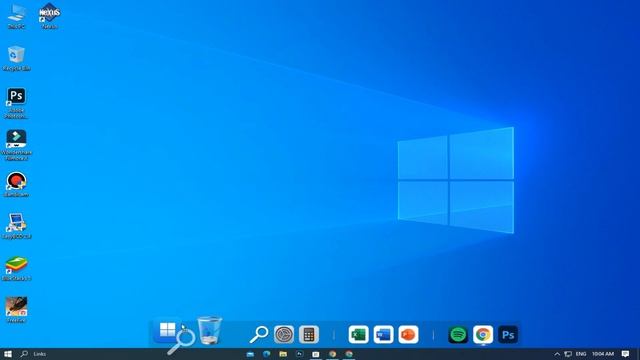Select the Recycle Bin desktop icon
The height and width of the screenshot is (360, 640).
[x=16, y=58]
